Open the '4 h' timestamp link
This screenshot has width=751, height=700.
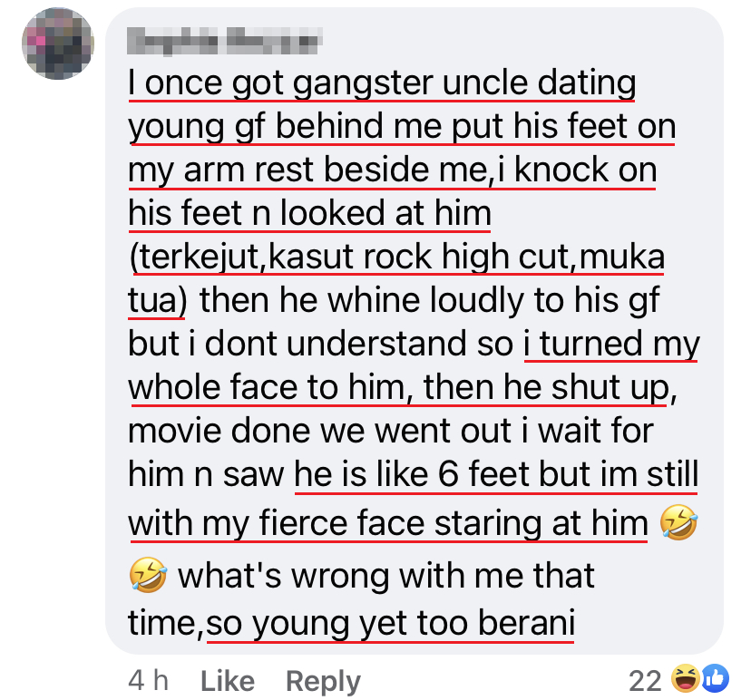coord(148,681)
